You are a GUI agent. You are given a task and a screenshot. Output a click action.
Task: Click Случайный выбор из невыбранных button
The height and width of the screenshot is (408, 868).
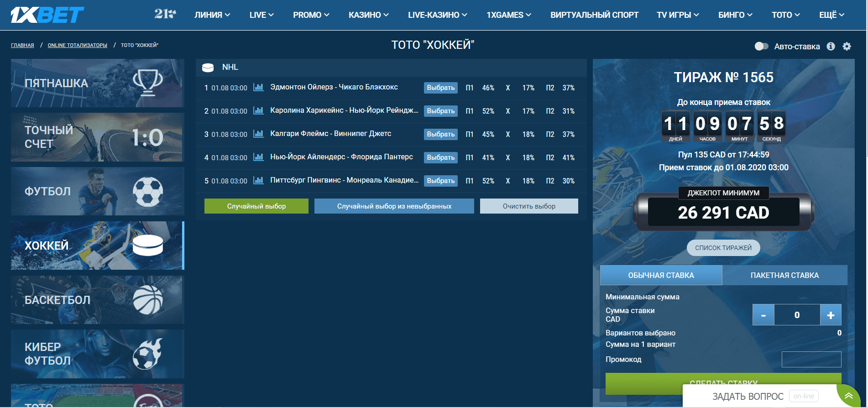pyautogui.click(x=394, y=206)
